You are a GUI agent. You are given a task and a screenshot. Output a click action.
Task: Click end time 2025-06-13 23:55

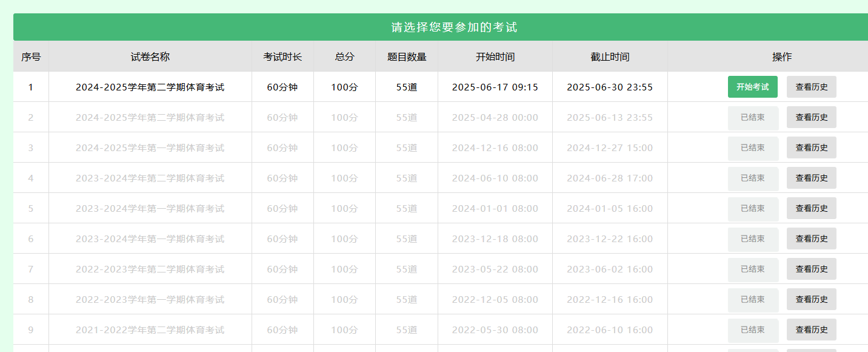[x=610, y=118]
